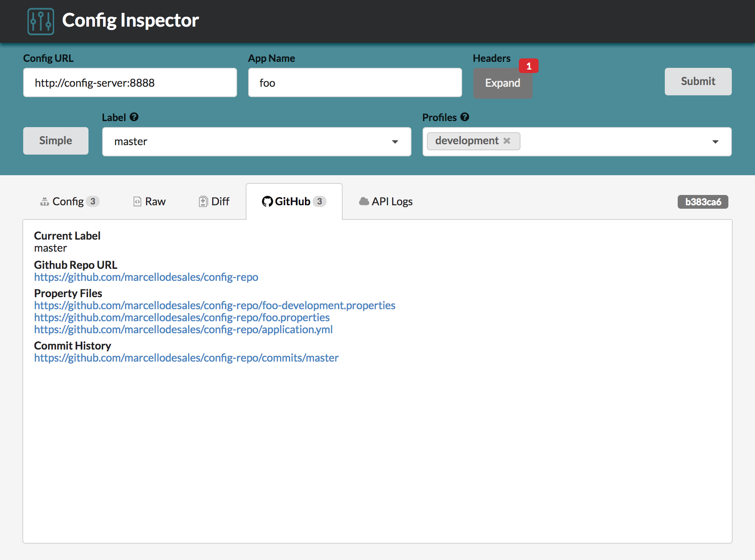The height and width of the screenshot is (560, 755).
Task: Click inside the App Name input field
Action: 355,82
